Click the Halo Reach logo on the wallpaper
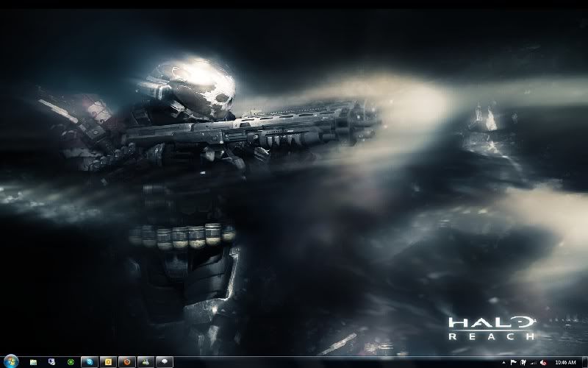 tap(492, 328)
